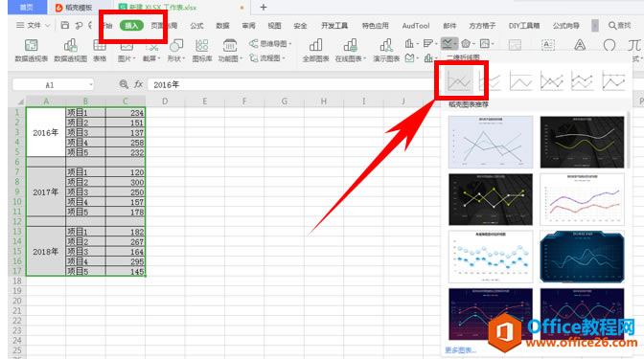Open Online Charts (在线图表)
Screen dimensions: 644x359
click(x=351, y=50)
